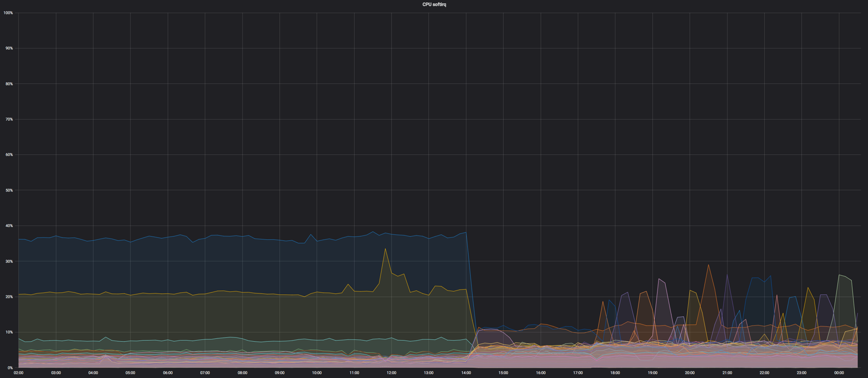Image resolution: width=868 pixels, height=378 pixels.
Task: Click the 12:00 x-axis label
Action: [392, 373]
